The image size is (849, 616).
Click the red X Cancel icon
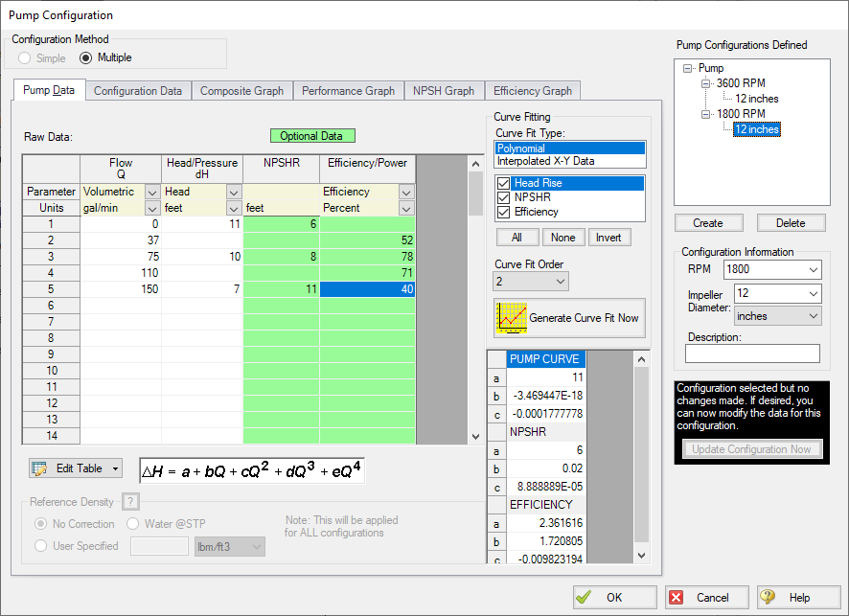(x=677, y=597)
